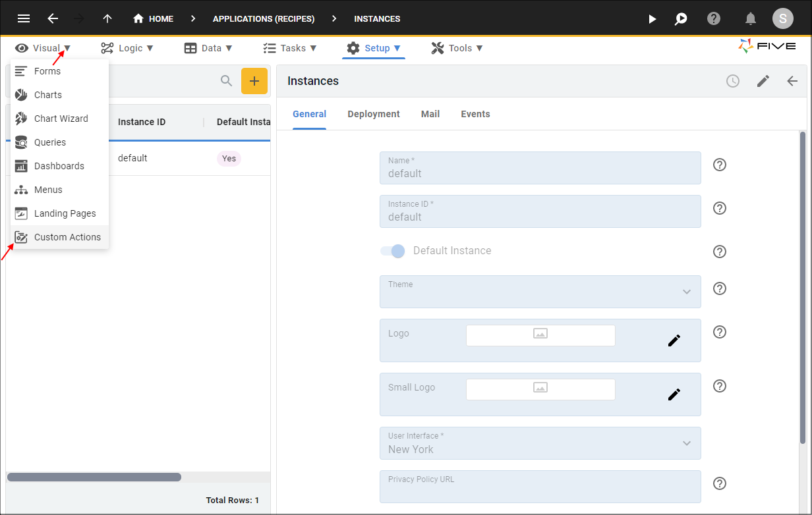Select Landing Pages menu item
This screenshot has height=515, width=812.
(59, 213)
